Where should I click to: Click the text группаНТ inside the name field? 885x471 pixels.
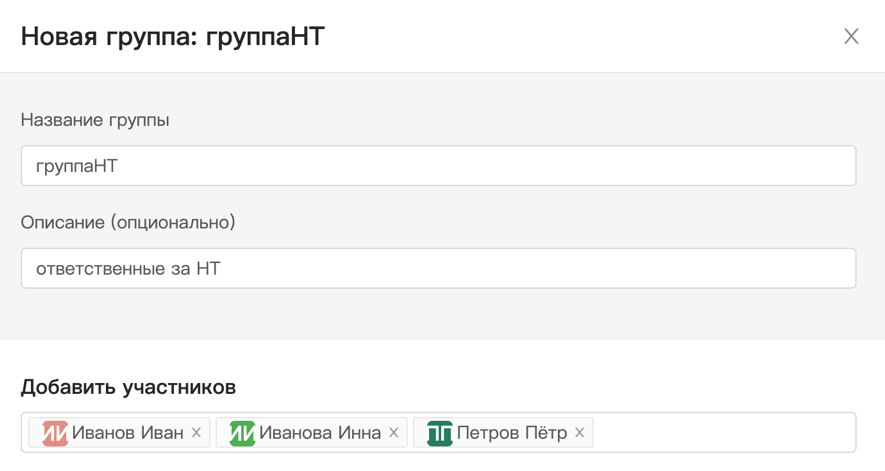[77, 166]
